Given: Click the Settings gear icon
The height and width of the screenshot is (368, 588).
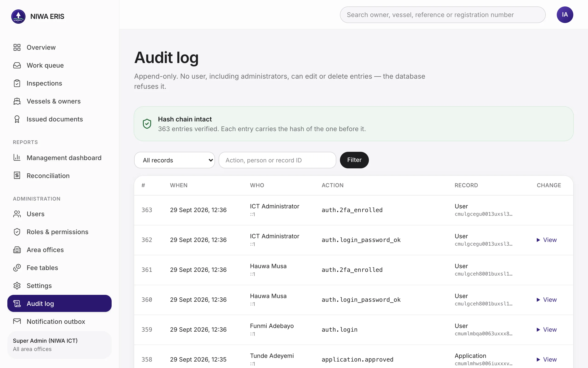Looking at the screenshot, I should [17, 286].
